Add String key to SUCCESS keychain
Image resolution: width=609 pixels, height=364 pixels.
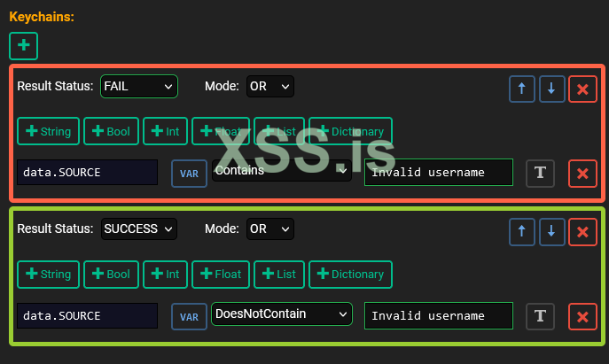coord(48,275)
